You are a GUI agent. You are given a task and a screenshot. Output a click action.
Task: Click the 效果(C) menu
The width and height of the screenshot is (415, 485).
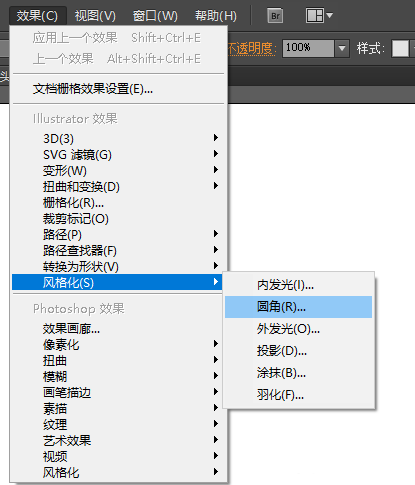pos(37,15)
